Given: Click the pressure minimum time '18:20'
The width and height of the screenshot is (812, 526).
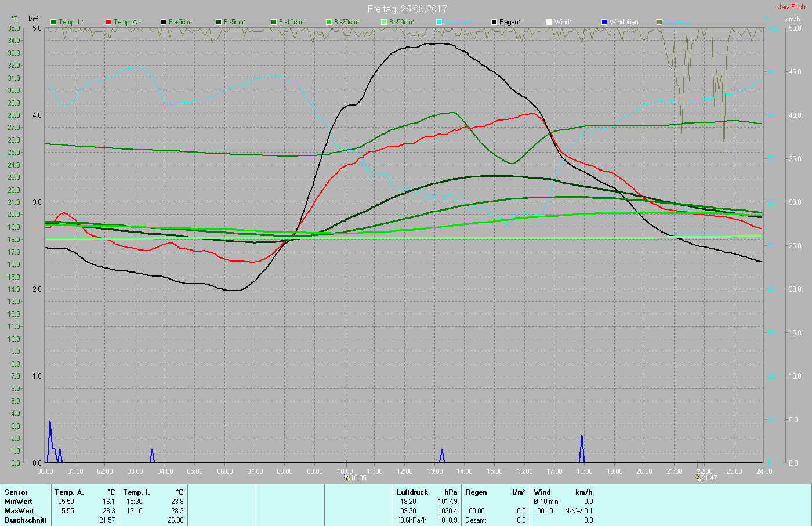Looking at the screenshot, I should [408, 502].
